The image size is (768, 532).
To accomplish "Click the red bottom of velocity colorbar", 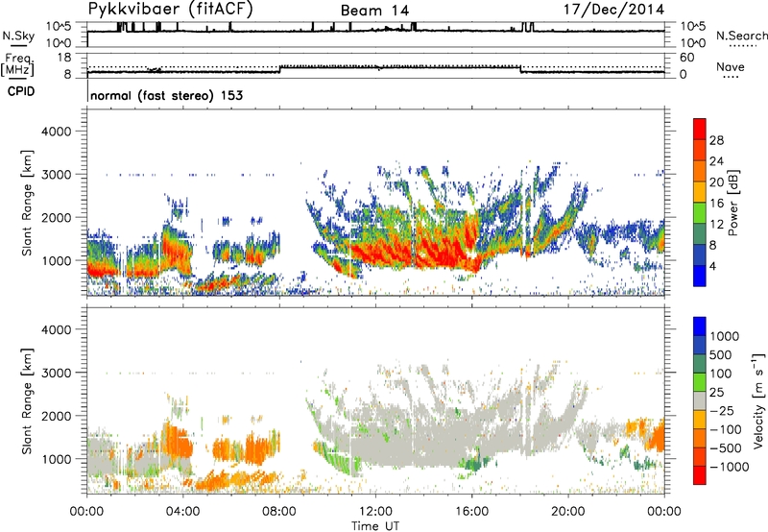I will coord(700,475).
